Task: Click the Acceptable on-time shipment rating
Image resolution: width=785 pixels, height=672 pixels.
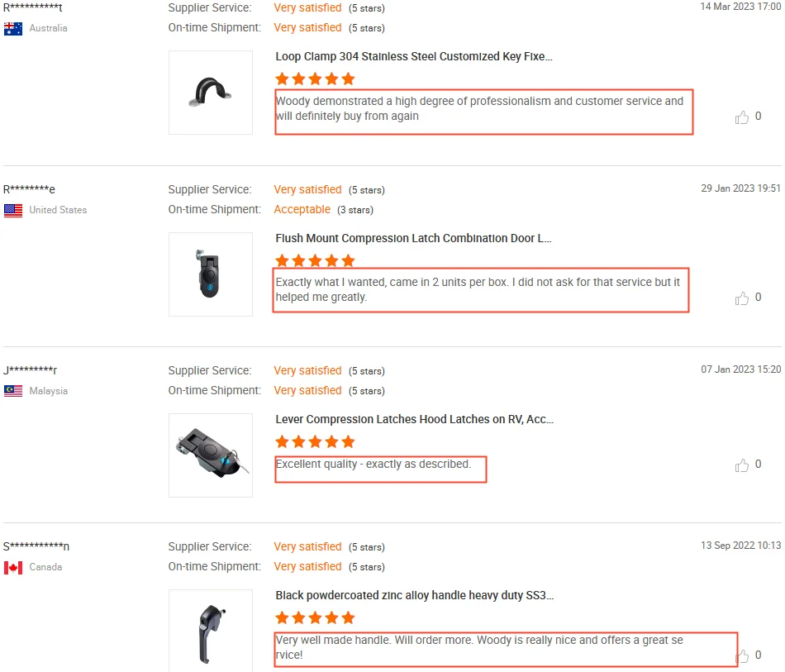Action: [302, 210]
